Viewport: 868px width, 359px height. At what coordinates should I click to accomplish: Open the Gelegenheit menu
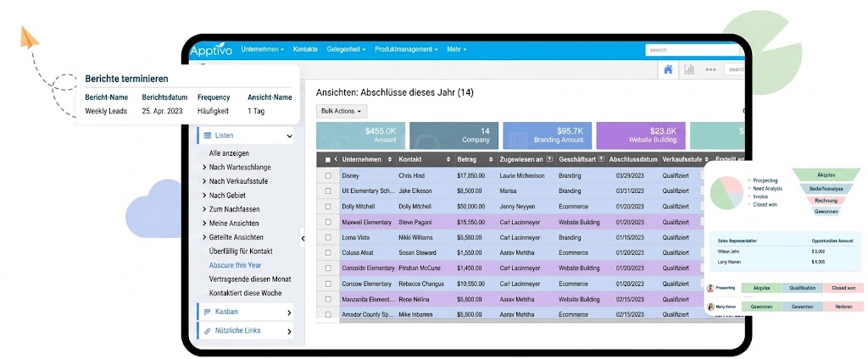pyautogui.click(x=347, y=49)
